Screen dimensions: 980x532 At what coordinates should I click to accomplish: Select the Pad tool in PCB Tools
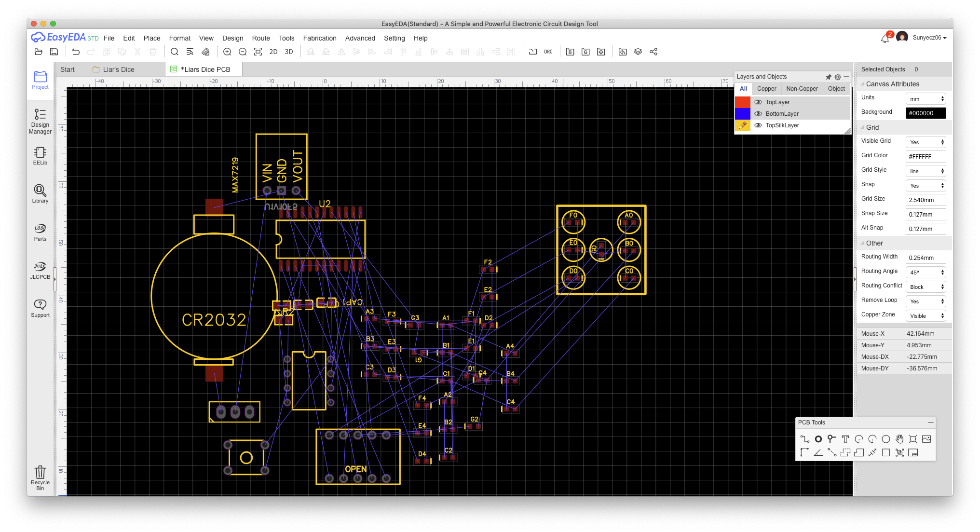818,439
